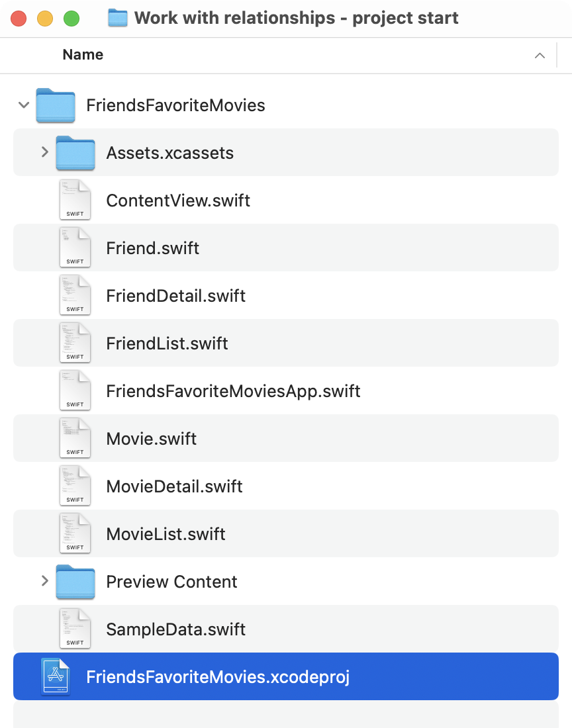Select the Friend.swift document icon
The height and width of the screenshot is (728, 572).
[x=75, y=248]
